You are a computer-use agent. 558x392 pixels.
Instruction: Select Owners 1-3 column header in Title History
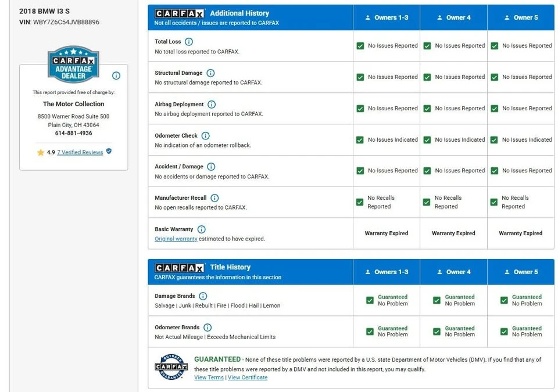coord(387,272)
